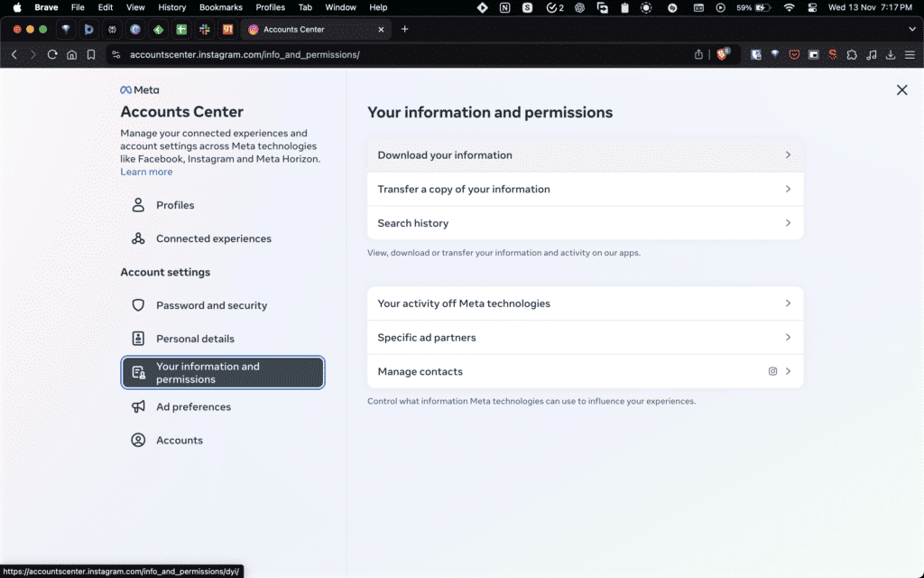Open macOS Control Center icon
Image resolution: width=924 pixels, height=578 pixels.
812,7
